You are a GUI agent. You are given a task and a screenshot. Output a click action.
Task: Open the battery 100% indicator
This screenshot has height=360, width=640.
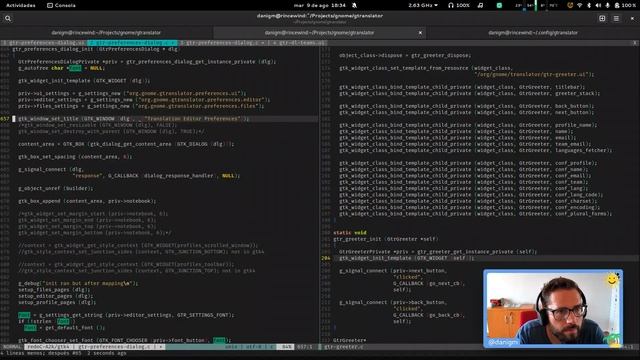pos(625,5)
